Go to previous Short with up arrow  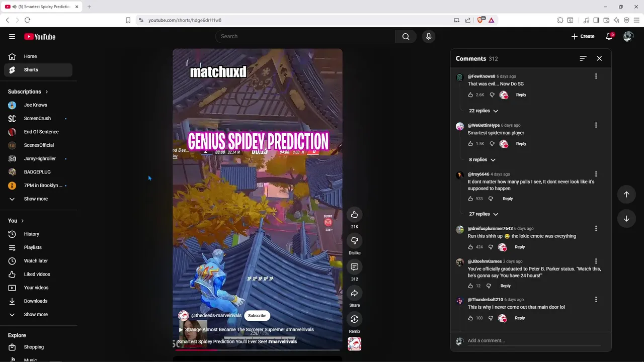click(626, 195)
